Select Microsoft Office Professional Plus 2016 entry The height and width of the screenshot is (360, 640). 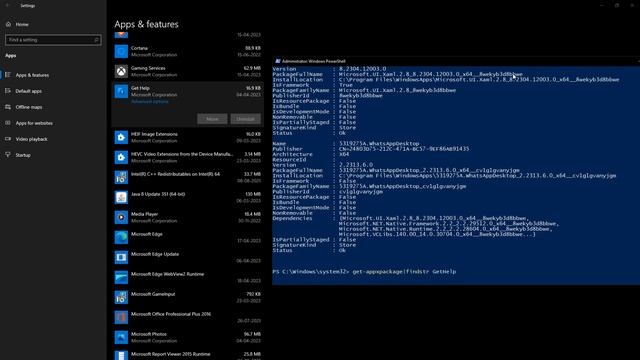click(171, 314)
